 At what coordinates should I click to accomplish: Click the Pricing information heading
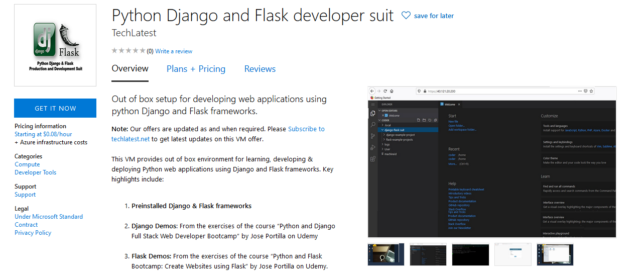click(x=40, y=126)
